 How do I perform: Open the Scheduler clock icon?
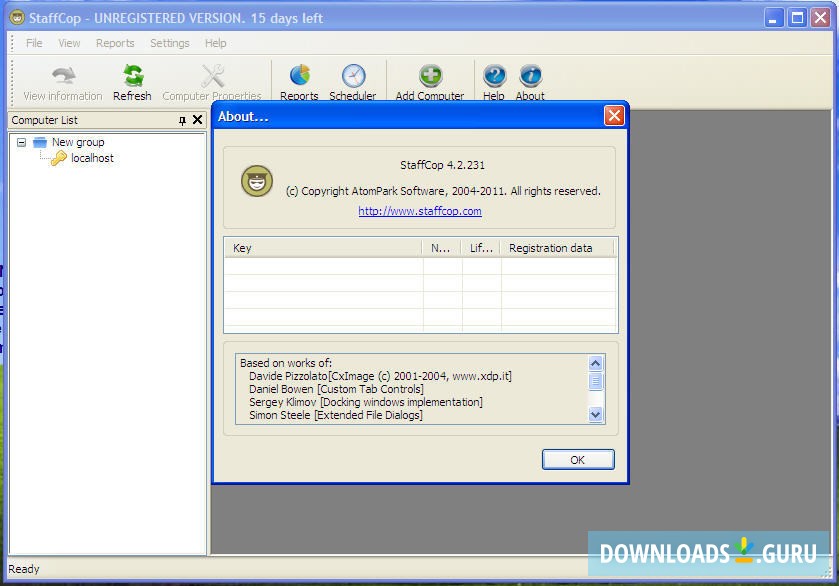point(353,75)
